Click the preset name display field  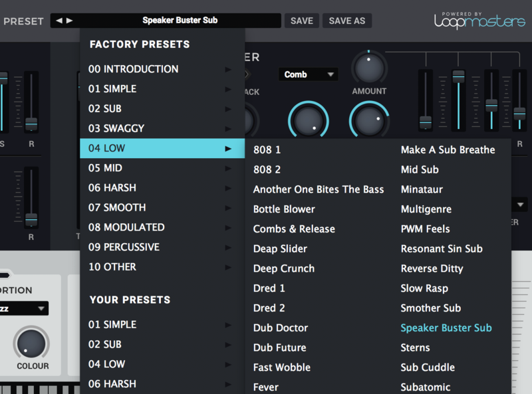click(x=180, y=21)
